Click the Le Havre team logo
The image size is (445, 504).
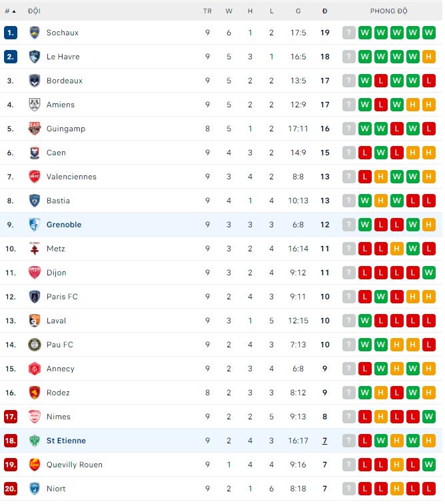(35, 57)
